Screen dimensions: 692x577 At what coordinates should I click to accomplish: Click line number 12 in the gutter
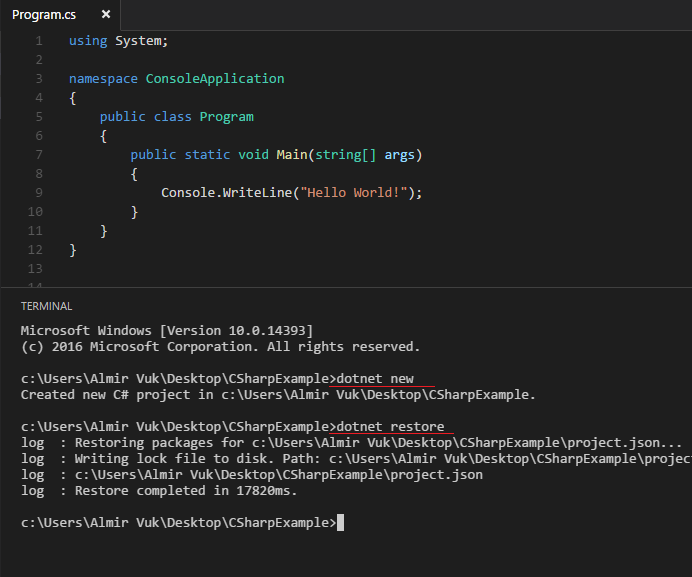coord(36,250)
